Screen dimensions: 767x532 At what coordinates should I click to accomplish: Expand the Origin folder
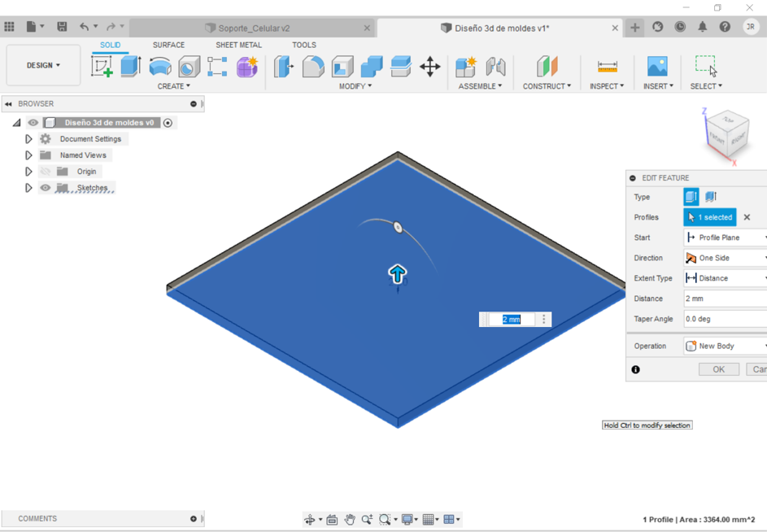28,172
